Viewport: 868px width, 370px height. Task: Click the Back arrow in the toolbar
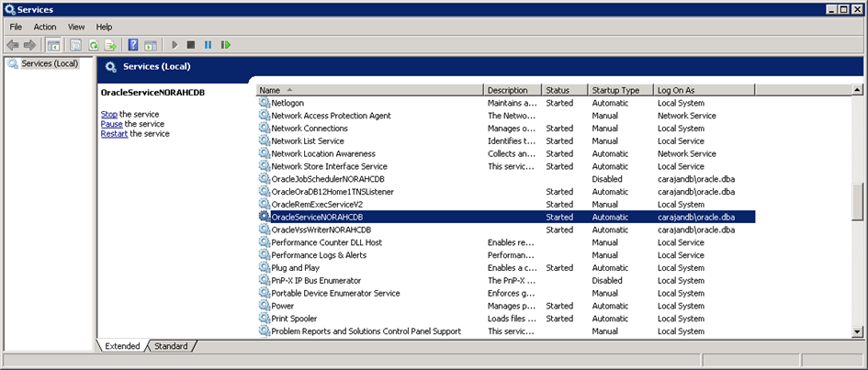pos(12,45)
